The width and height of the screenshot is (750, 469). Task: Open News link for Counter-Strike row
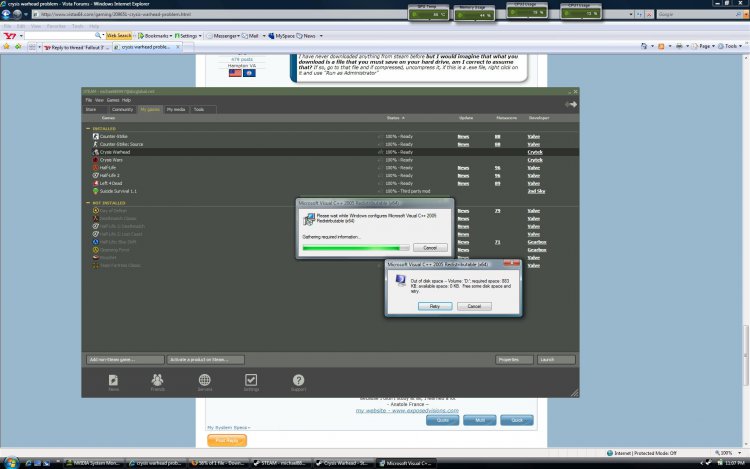pyautogui.click(x=463, y=136)
